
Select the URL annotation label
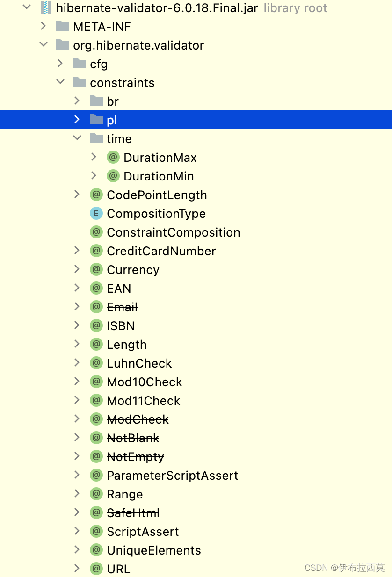118,569
